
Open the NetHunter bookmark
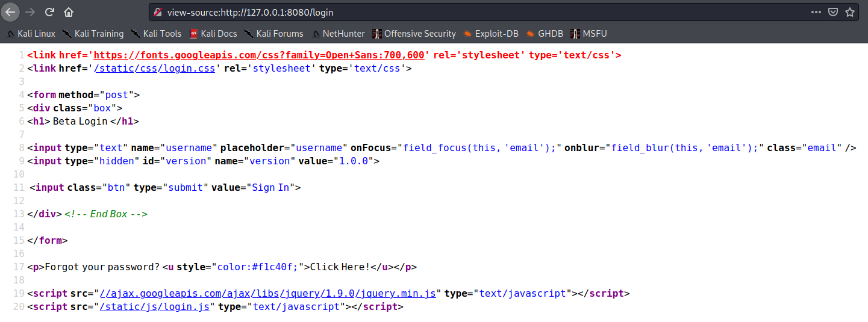tap(337, 34)
